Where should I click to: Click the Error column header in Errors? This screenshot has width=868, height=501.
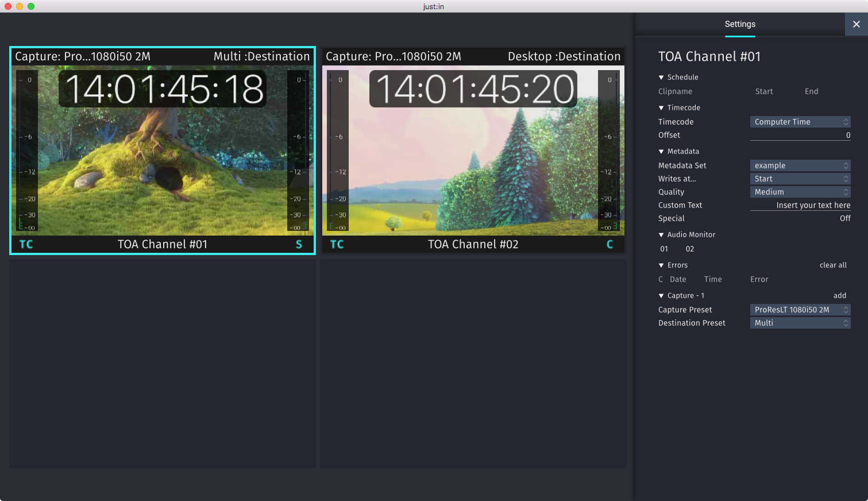[x=759, y=279]
